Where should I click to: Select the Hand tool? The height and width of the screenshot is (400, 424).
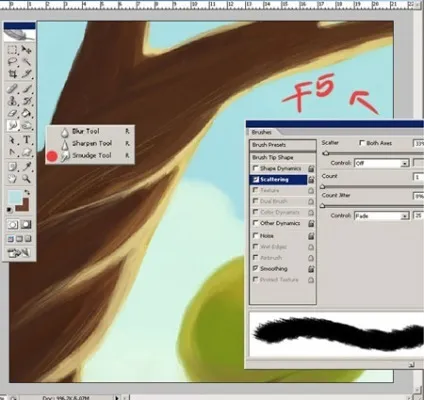point(12,179)
